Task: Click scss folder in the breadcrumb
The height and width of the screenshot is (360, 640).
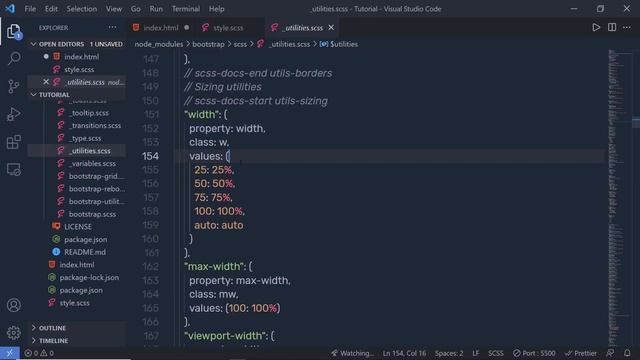Action: (240, 44)
